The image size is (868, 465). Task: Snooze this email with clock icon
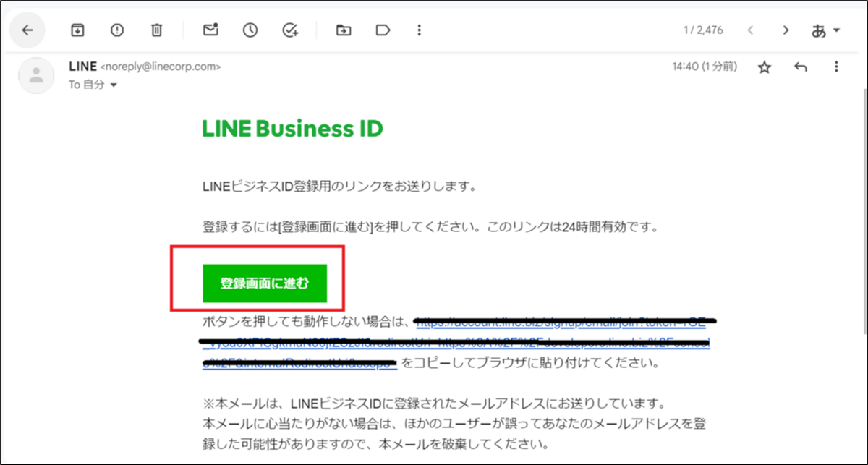point(250,30)
